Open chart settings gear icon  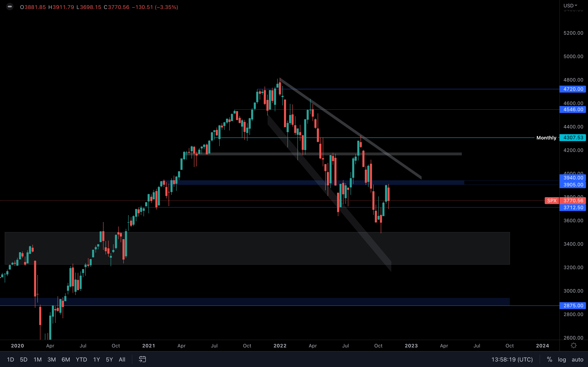[574, 345]
